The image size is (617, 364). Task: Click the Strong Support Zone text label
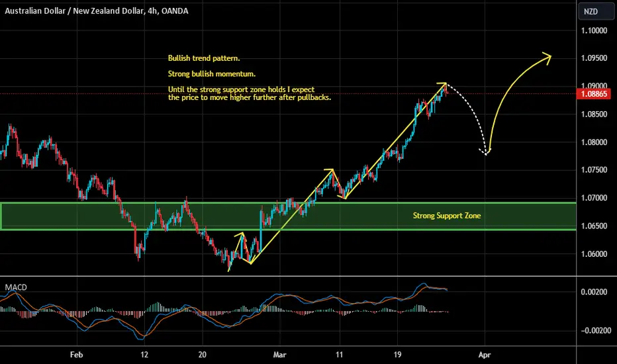click(x=447, y=216)
